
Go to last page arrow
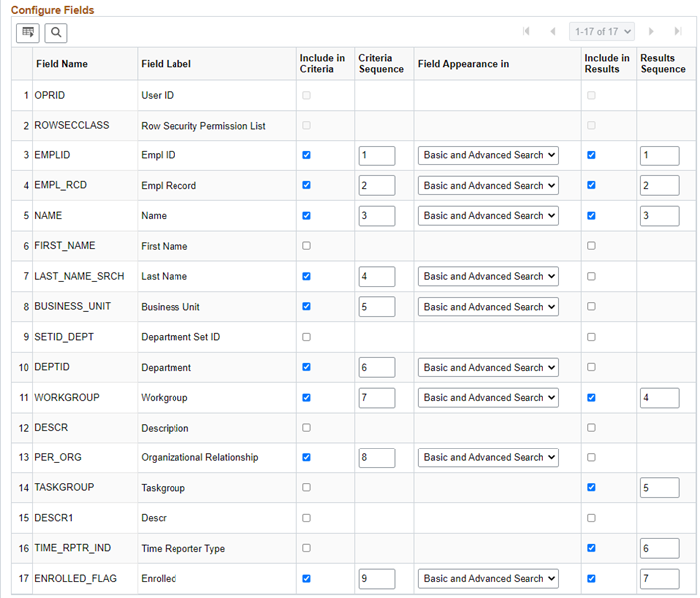click(678, 32)
